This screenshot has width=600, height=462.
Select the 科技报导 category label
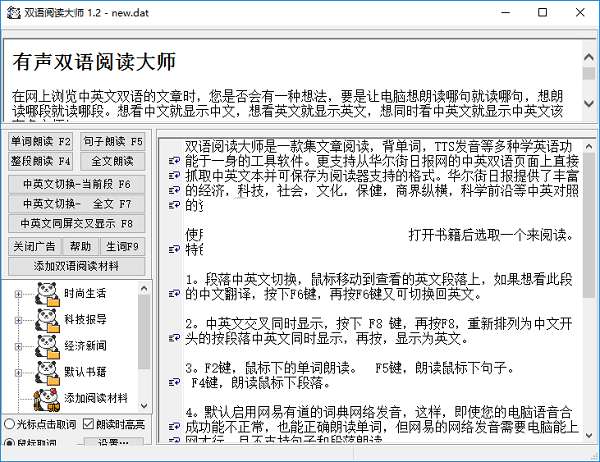click(x=85, y=319)
